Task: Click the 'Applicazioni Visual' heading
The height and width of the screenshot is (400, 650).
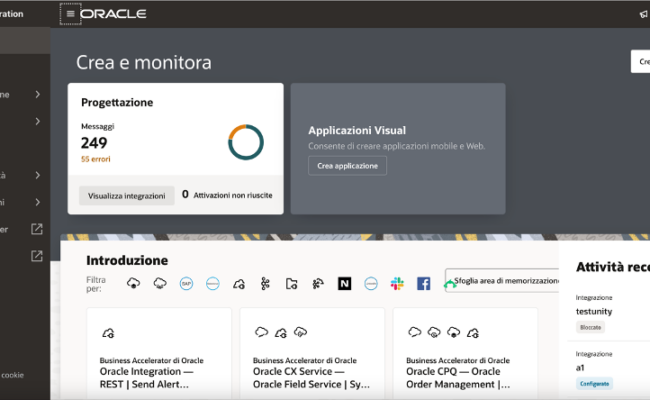Action: (x=357, y=131)
